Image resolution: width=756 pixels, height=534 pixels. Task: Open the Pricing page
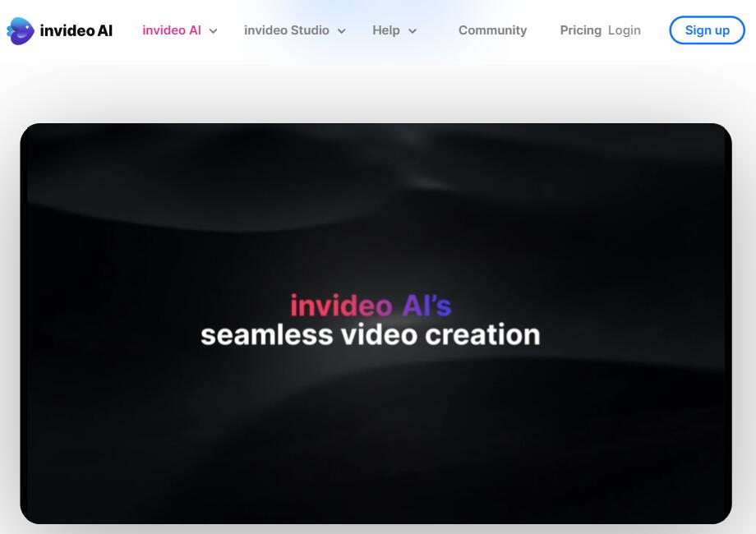tap(580, 30)
